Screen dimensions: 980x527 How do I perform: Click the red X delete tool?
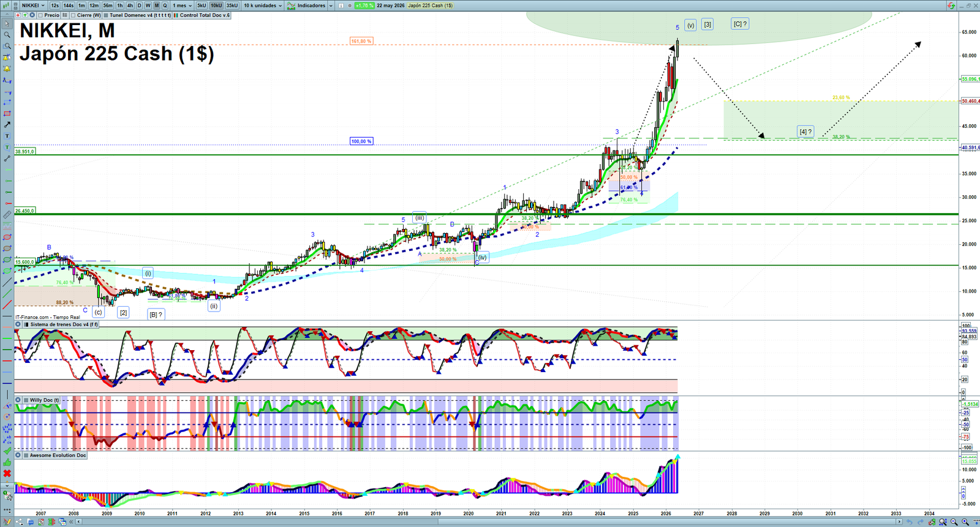tap(7, 473)
